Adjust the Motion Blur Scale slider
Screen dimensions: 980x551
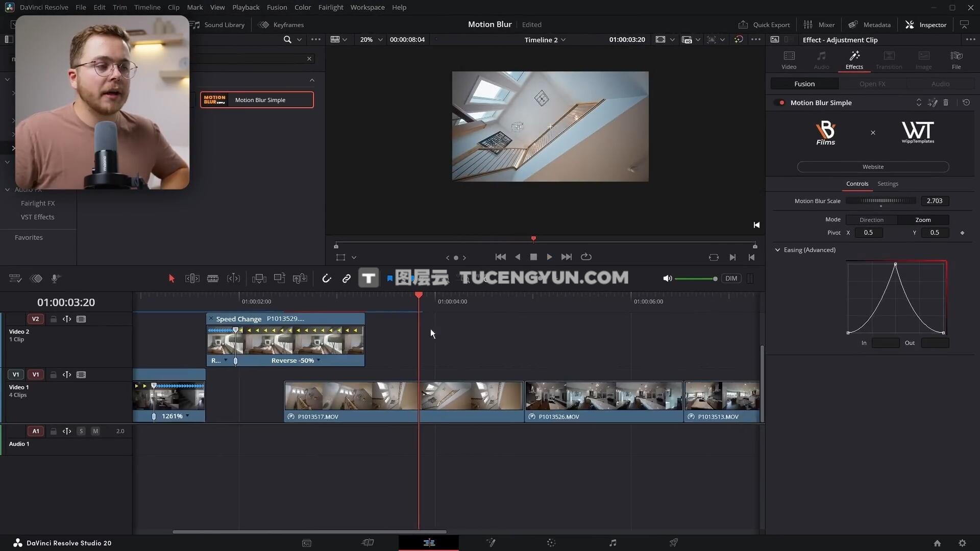tap(881, 201)
